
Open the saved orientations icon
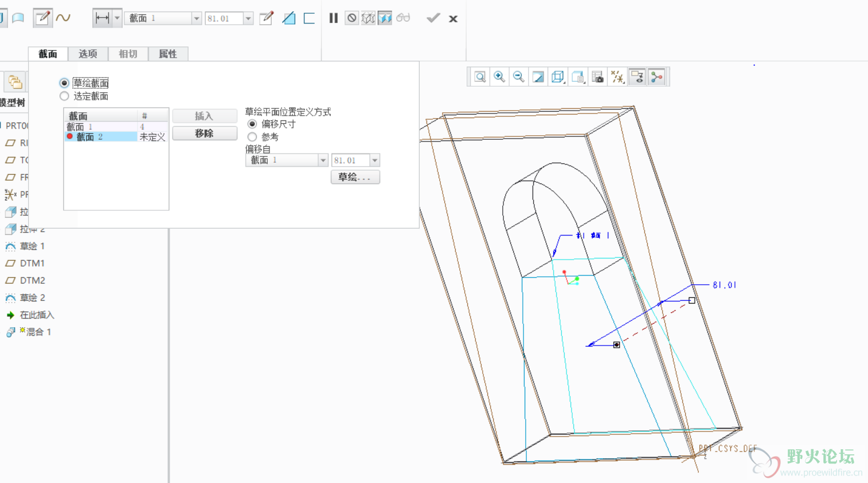tap(578, 77)
